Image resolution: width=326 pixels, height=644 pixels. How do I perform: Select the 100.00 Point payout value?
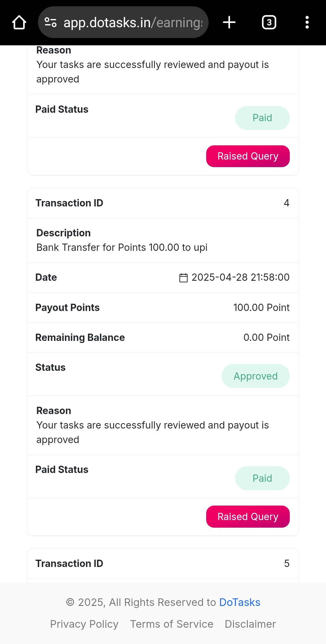tap(261, 308)
